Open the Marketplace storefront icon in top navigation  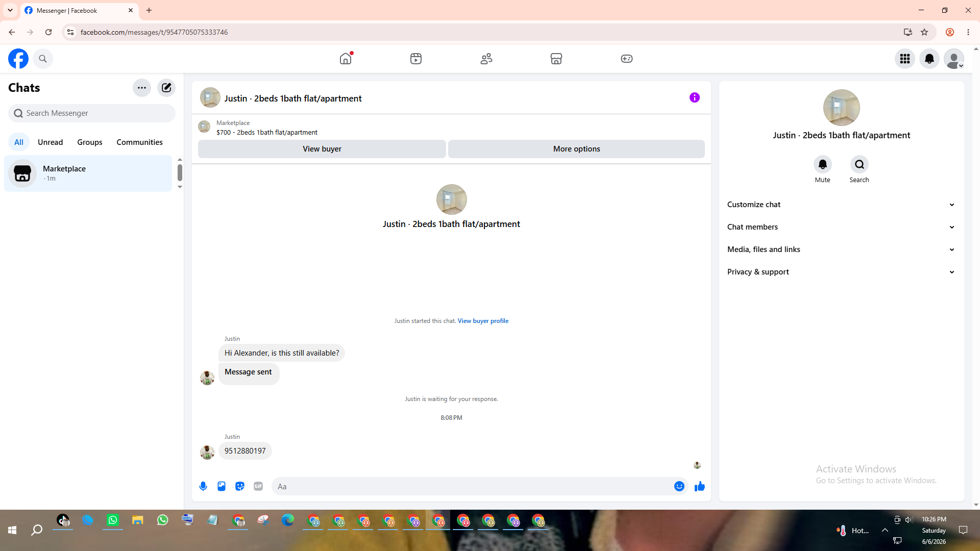[x=556, y=59]
